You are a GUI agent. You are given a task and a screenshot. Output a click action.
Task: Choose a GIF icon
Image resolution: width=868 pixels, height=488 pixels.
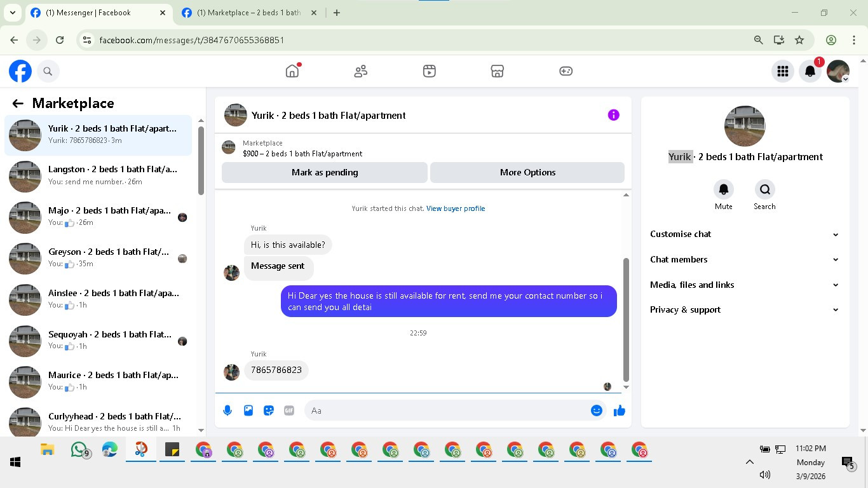tap(289, 410)
